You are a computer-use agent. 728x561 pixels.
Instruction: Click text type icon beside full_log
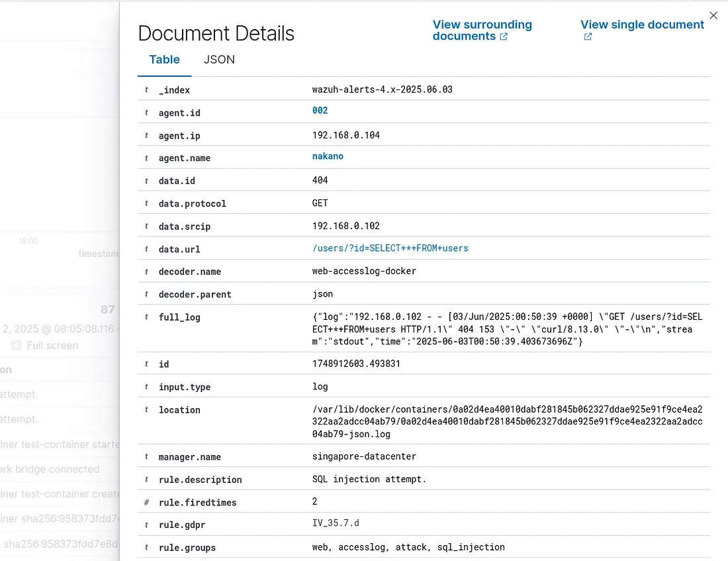pyautogui.click(x=146, y=317)
